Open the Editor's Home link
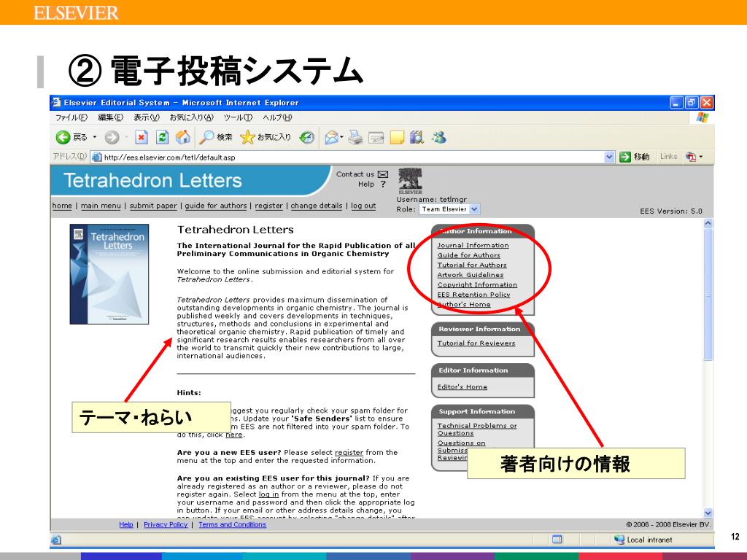This screenshot has height=560, width=747. click(462, 386)
